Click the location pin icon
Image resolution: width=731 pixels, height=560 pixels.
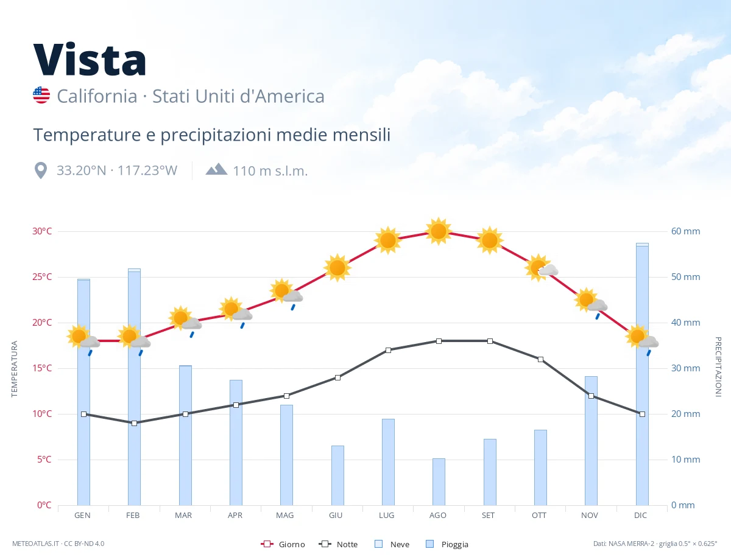tap(41, 170)
